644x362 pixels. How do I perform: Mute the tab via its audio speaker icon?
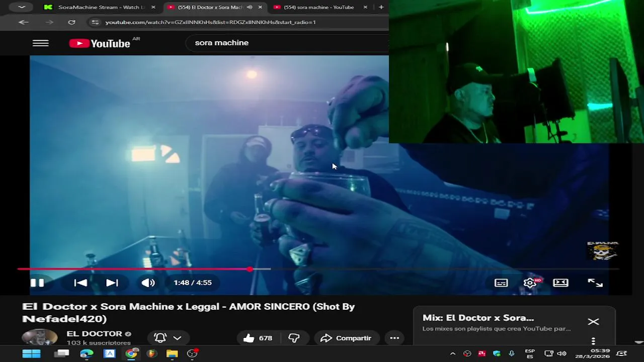pos(250,7)
